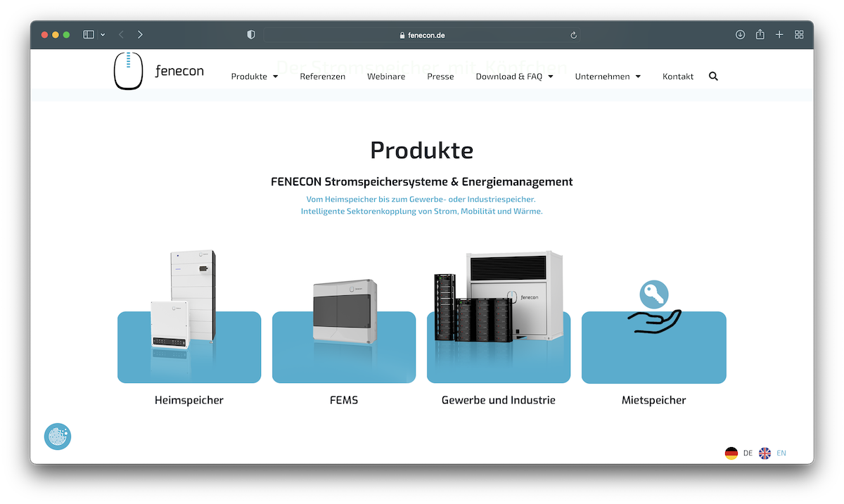Image resolution: width=844 pixels, height=504 pixels.
Task: Reload the page with the refresh icon
Action: point(573,35)
